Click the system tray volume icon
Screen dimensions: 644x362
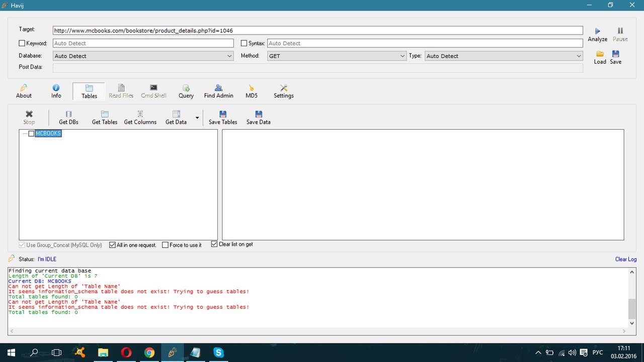573,353
